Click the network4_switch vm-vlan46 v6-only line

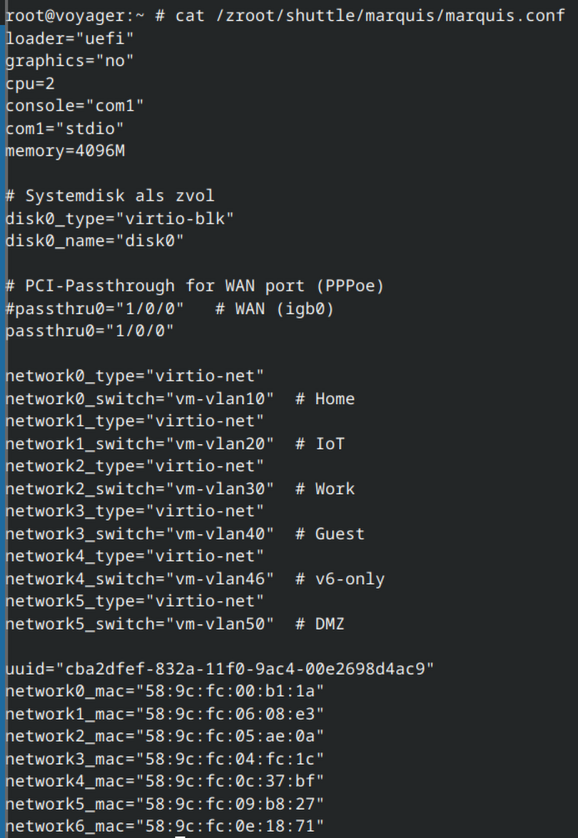tap(195, 579)
